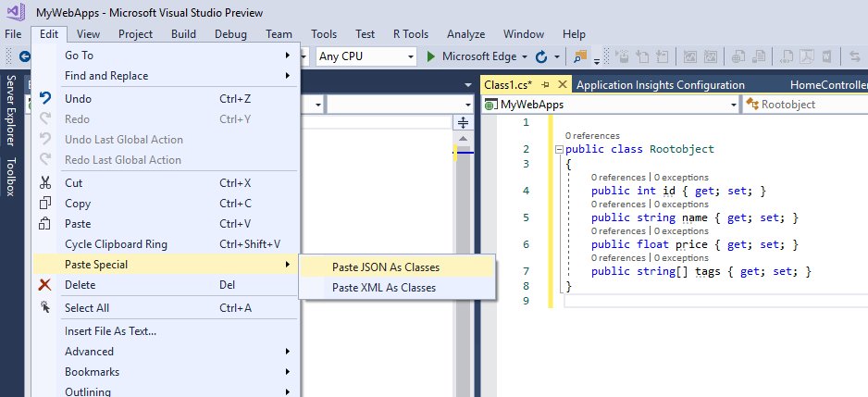The width and height of the screenshot is (868, 397).
Task: Click '0 exceptions' above the tags property
Action: 681,258
